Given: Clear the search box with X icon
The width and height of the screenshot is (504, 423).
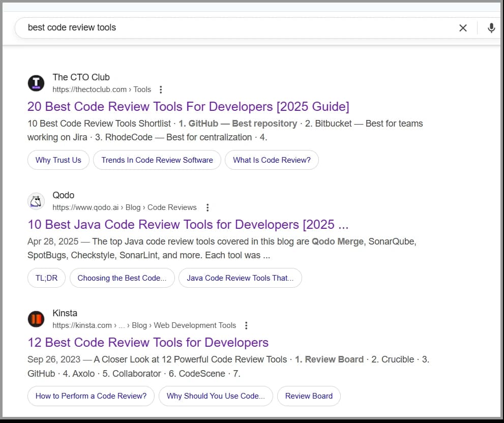Looking at the screenshot, I should coord(463,28).
